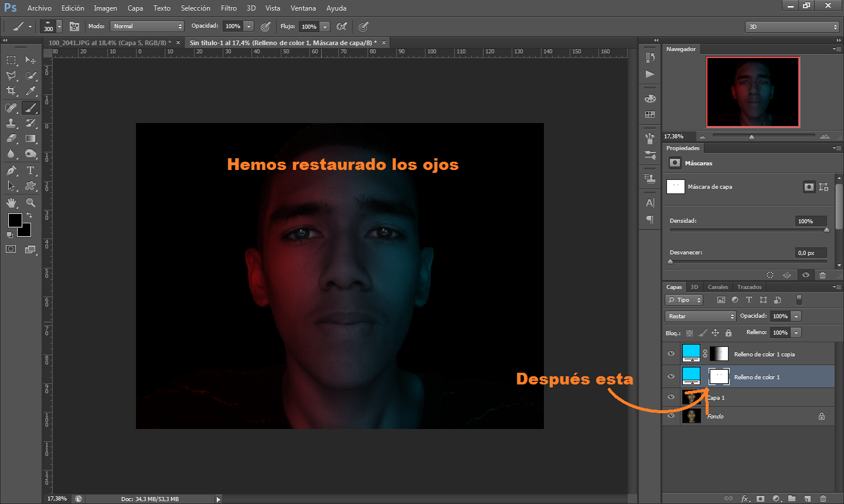Select the Relleno de color 1 layer mask thumbnail

pos(719,376)
